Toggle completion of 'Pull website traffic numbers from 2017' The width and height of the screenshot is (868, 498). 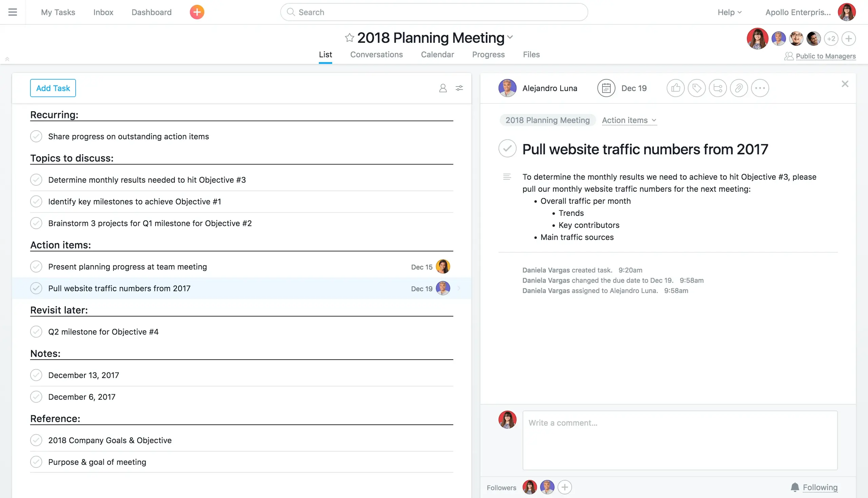(36, 288)
